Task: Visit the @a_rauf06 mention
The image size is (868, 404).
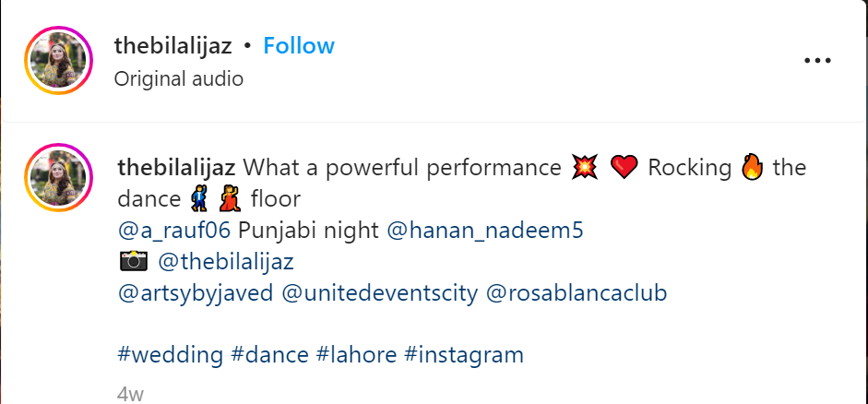Action: [175, 231]
